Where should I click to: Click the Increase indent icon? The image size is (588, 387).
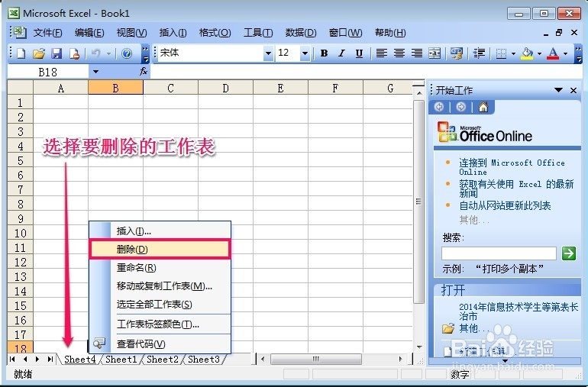coord(479,53)
